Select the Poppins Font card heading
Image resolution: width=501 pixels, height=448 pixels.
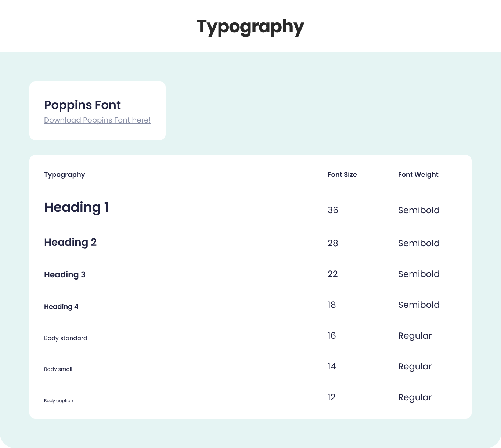pyautogui.click(x=82, y=105)
